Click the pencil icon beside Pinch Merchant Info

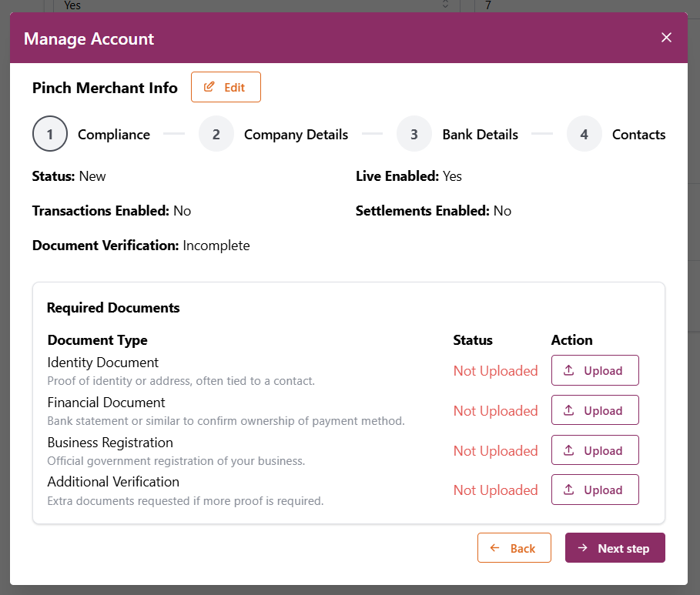pyautogui.click(x=209, y=87)
